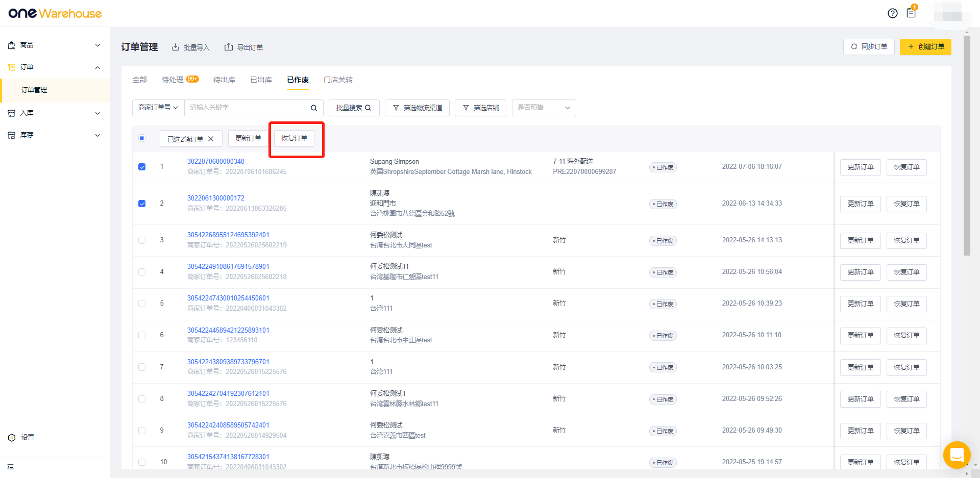Click the 批量导入 import icon
Screen dimensions: 980x478
(176, 47)
